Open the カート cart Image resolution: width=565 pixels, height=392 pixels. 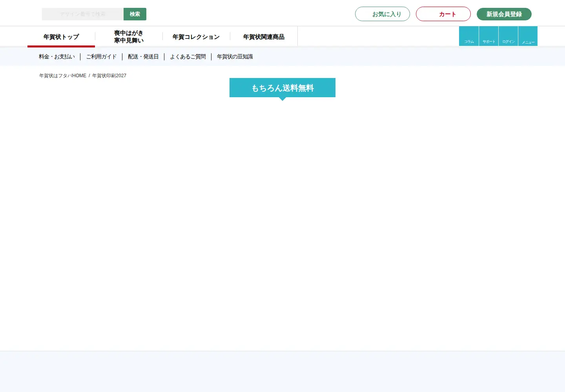coord(443,14)
